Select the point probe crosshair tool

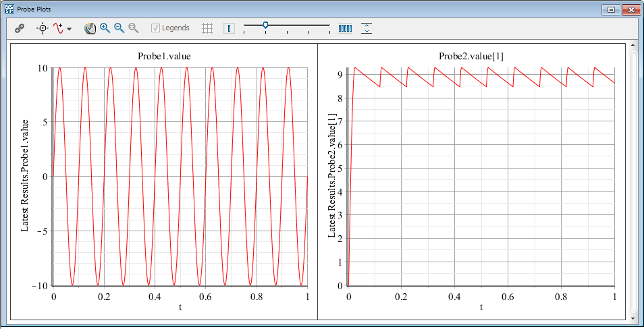pos(43,28)
